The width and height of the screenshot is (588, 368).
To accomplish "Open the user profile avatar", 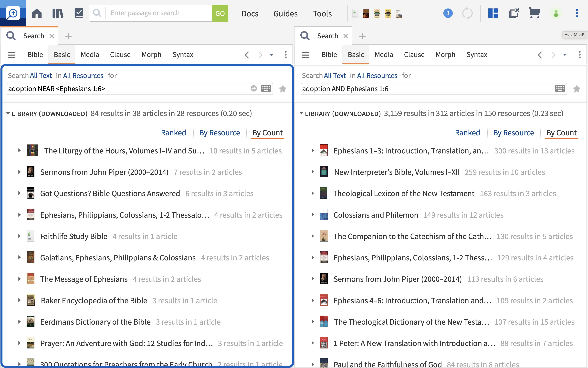I will click(x=556, y=13).
